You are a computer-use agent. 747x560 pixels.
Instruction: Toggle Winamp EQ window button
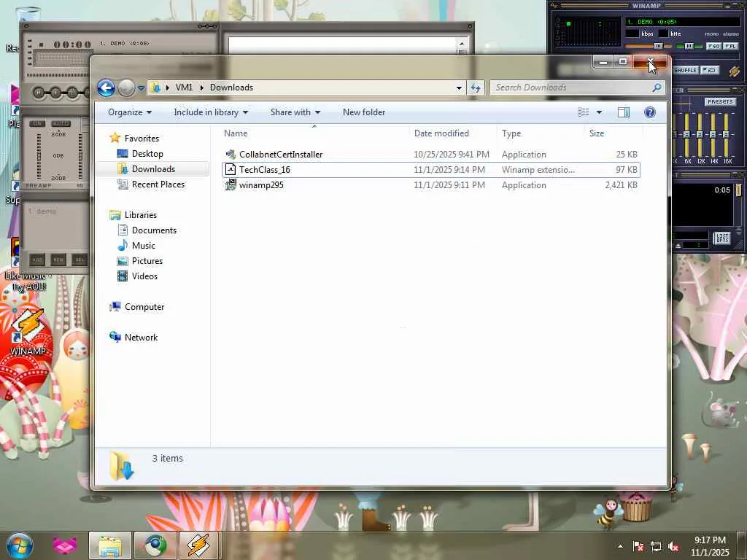coord(713,46)
